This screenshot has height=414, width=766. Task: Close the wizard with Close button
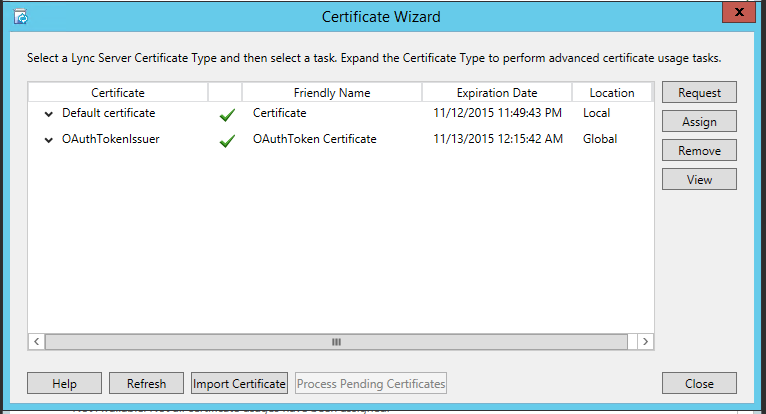tap(699, 383)
